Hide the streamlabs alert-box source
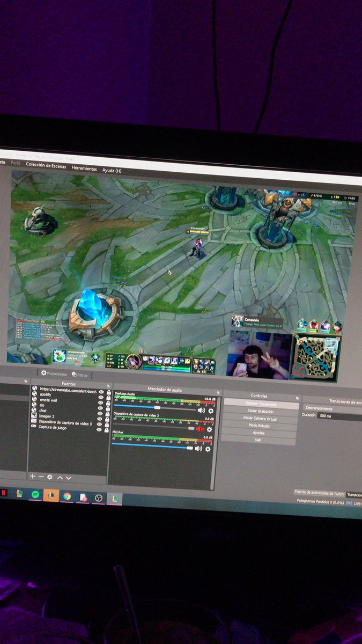 click(100, 392)
